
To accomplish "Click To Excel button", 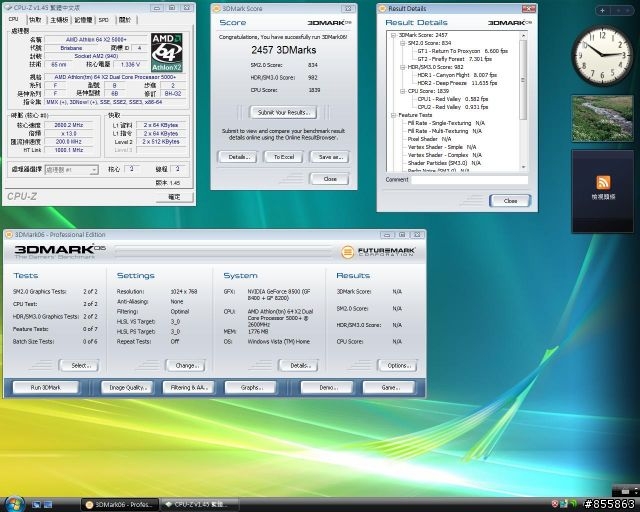I will click(x=284, y=157).
